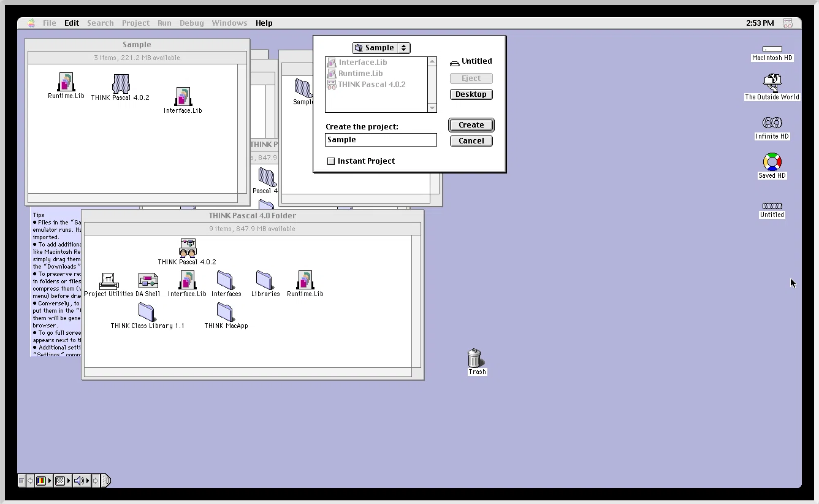Select THINK Pascal 4.0.2 application in THINK Pascal 4.0 Folder
The width and height of the screenshot is (819, 504).
pos(188,248)
